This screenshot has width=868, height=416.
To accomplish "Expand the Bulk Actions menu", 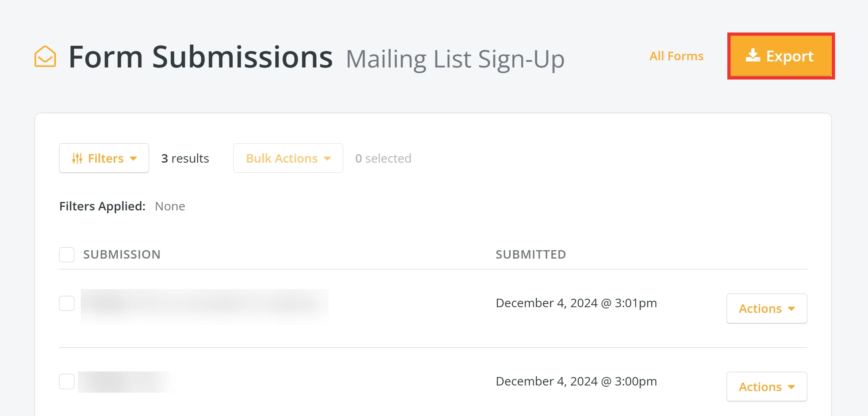I will pos(288,158).
